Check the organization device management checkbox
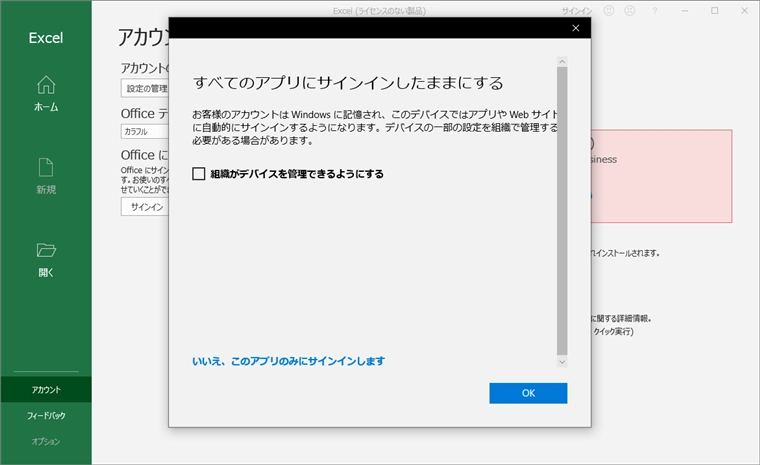 tap(199, 174)
